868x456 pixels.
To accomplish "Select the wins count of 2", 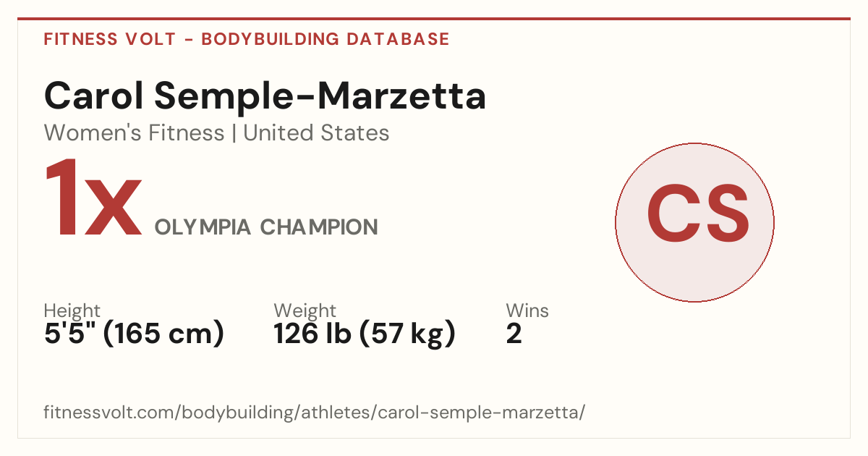I will [514, 335].
